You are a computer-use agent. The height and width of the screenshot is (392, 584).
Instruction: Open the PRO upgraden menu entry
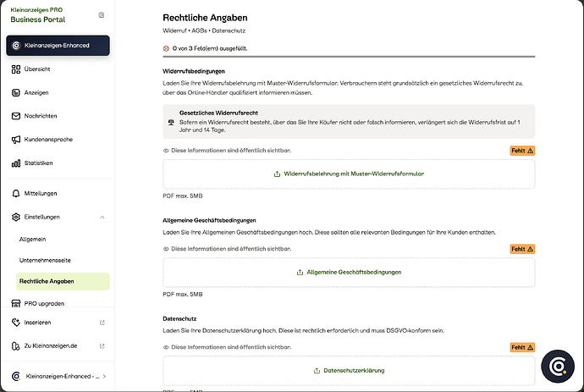(58, 303)
